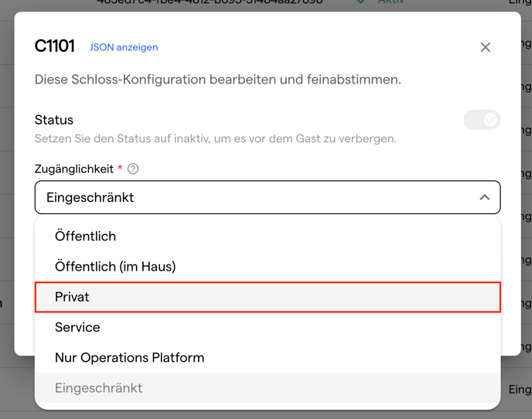532x419 pixels.
Task: Click the red required asterisk
Action: coord(121,169)
